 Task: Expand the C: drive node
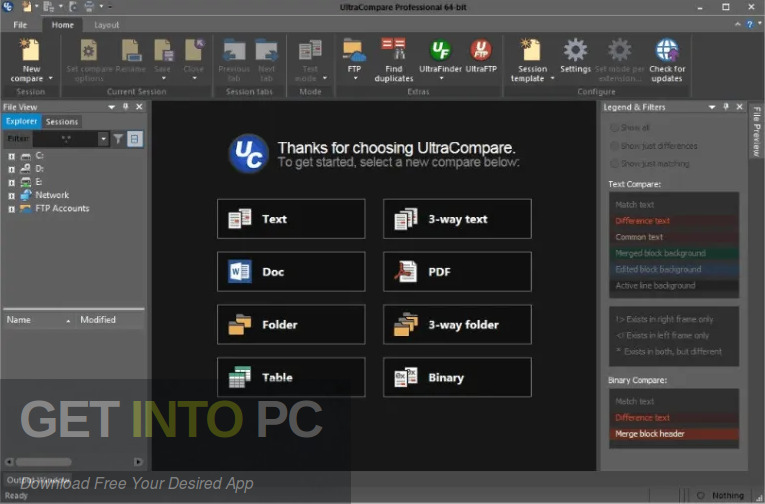pos(11,156)
